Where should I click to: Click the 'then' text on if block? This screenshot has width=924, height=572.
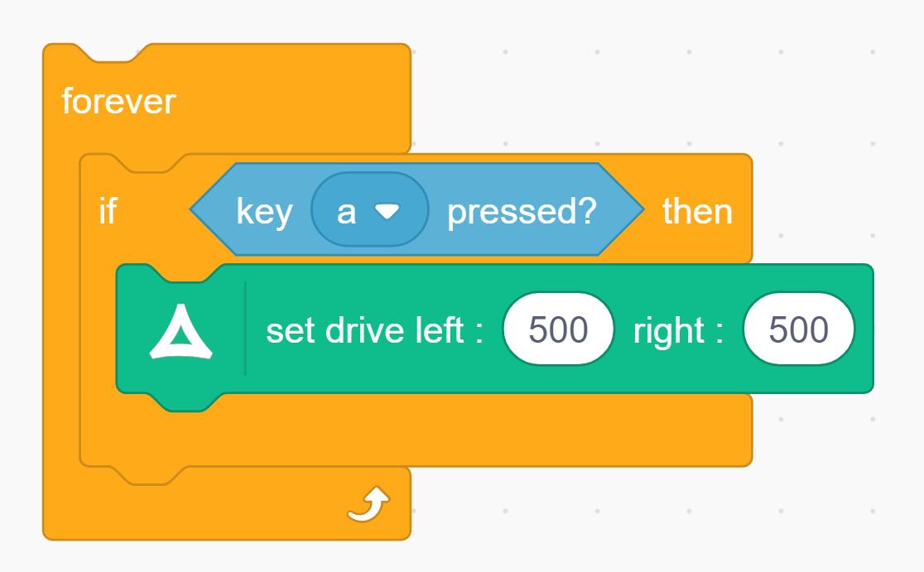coord(697,212)
